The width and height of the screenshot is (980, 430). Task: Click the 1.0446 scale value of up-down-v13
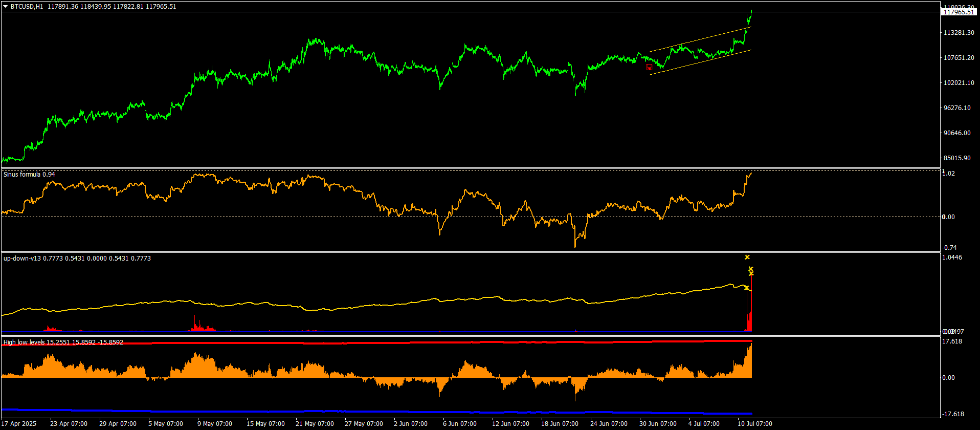click(x=952, y=257)
